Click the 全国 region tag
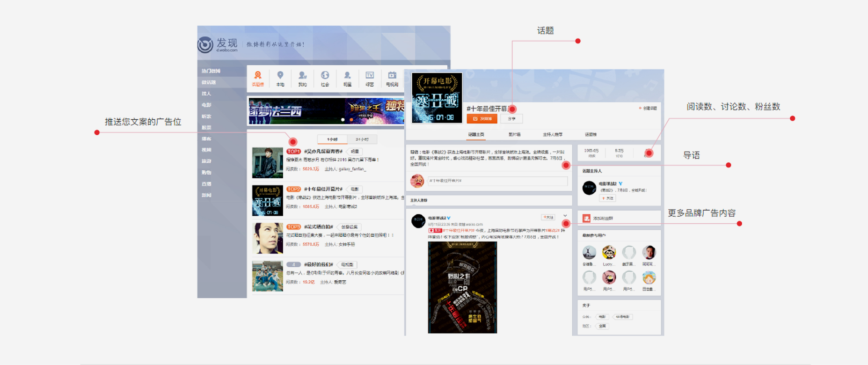Screen dimensions: 868x365 602,326
